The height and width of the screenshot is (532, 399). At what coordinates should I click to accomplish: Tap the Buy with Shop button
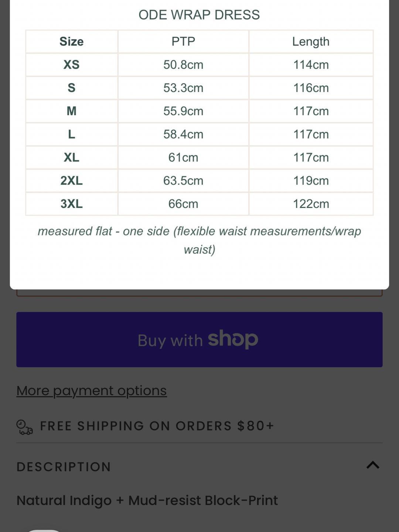point(199,340)
